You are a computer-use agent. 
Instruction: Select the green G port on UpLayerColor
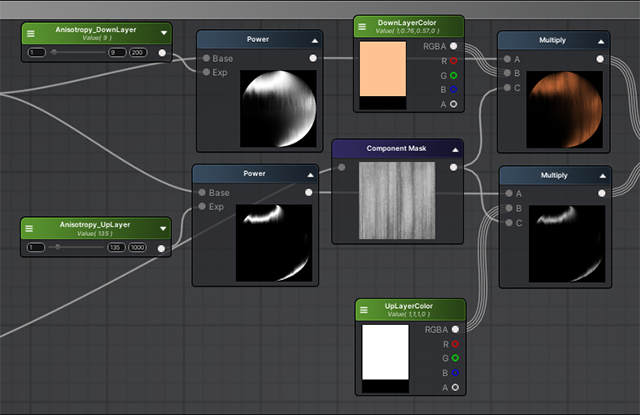pos(454,357)
